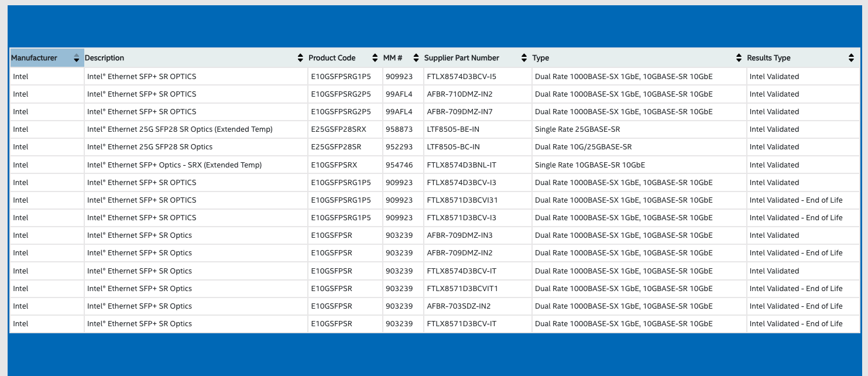This screenshot has height=376, width=868.
Task: Select part number FTLX8571D3BCV-I3
Action: tap(462, 217)
